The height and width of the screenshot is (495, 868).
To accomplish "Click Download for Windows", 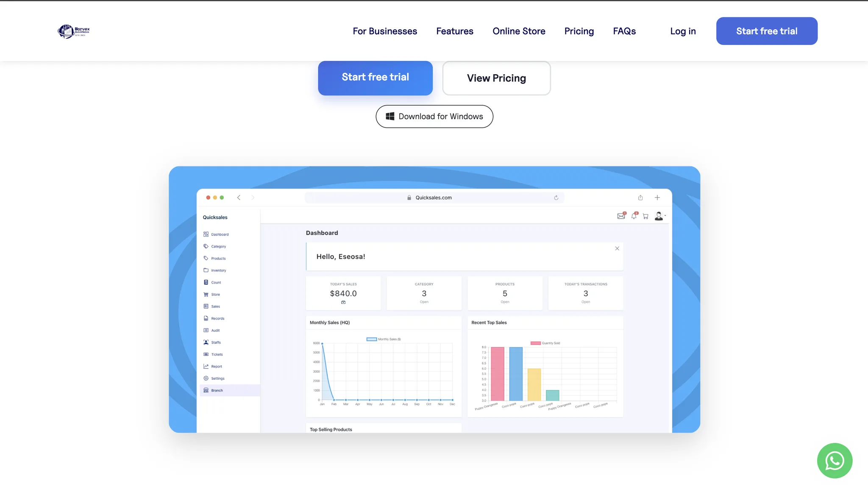I will [434, 117].
